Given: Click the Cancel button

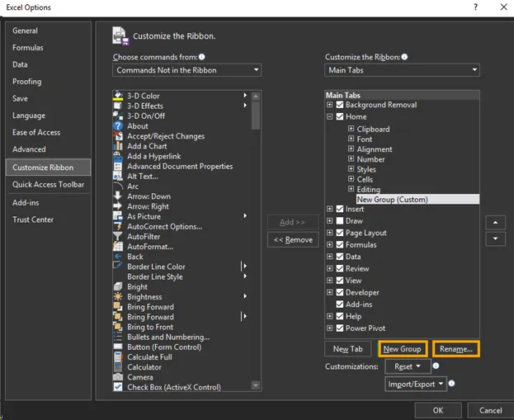Looking at the screenshot, I should (490, 410).
